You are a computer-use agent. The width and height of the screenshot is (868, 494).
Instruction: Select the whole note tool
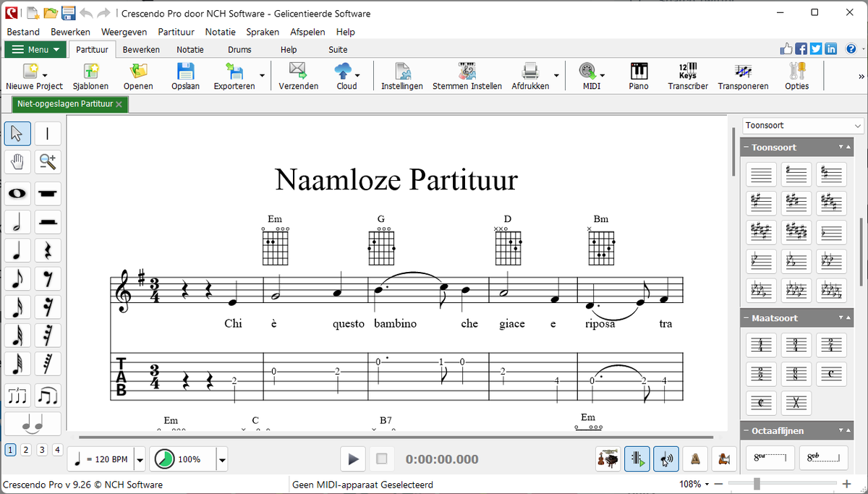tap(17, 194)
